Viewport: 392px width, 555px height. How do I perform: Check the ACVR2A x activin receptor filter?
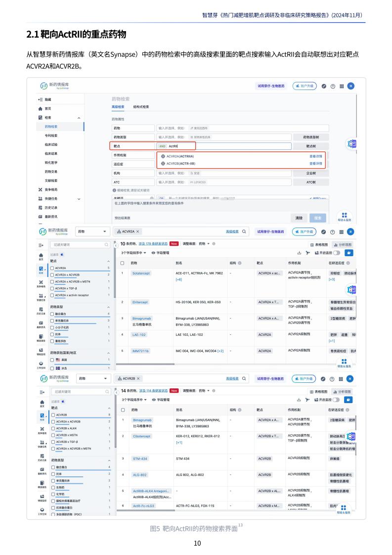(x=52, y=295)
